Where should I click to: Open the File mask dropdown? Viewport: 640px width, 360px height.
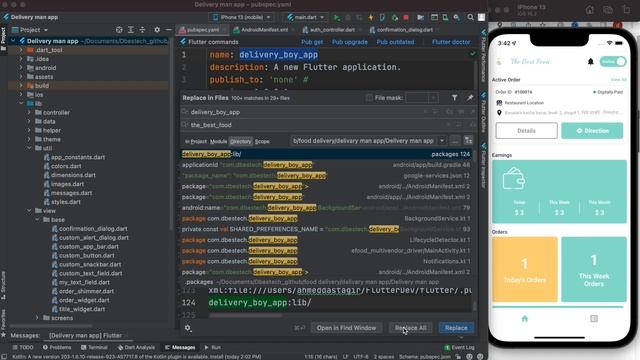click(433, 98)
